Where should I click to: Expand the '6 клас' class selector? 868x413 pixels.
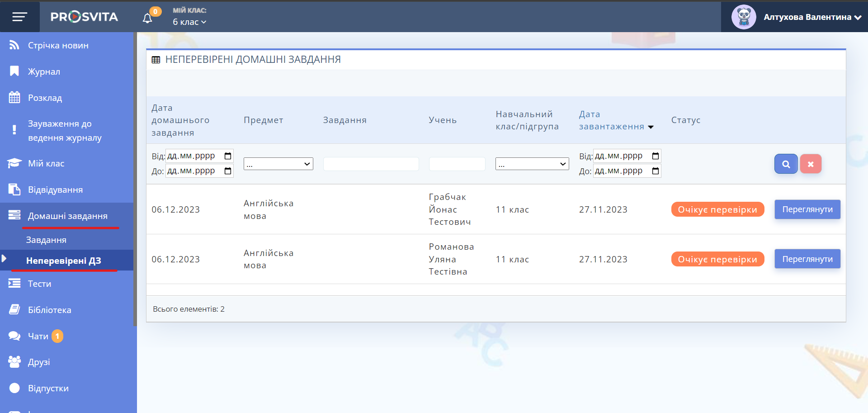click(x=189, y=22)
